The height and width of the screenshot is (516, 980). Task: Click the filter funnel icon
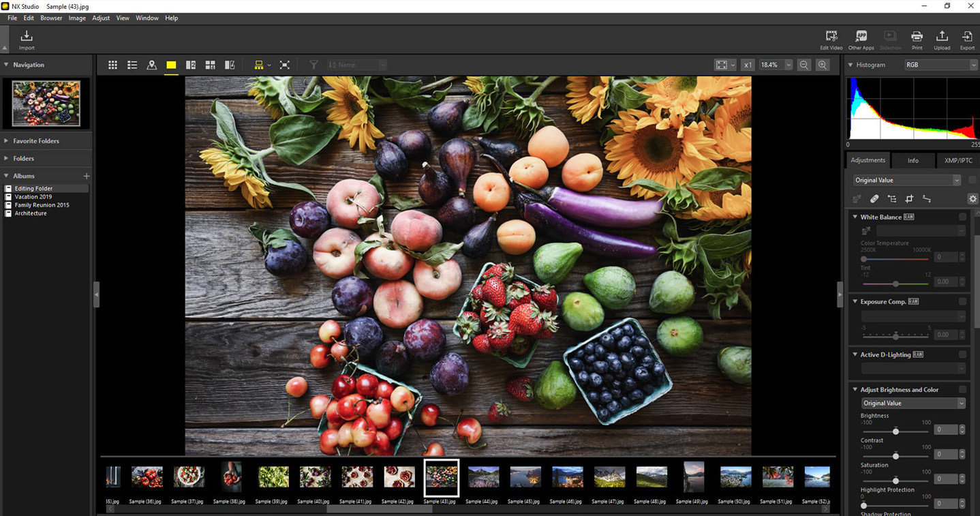(x=313, y=65)
